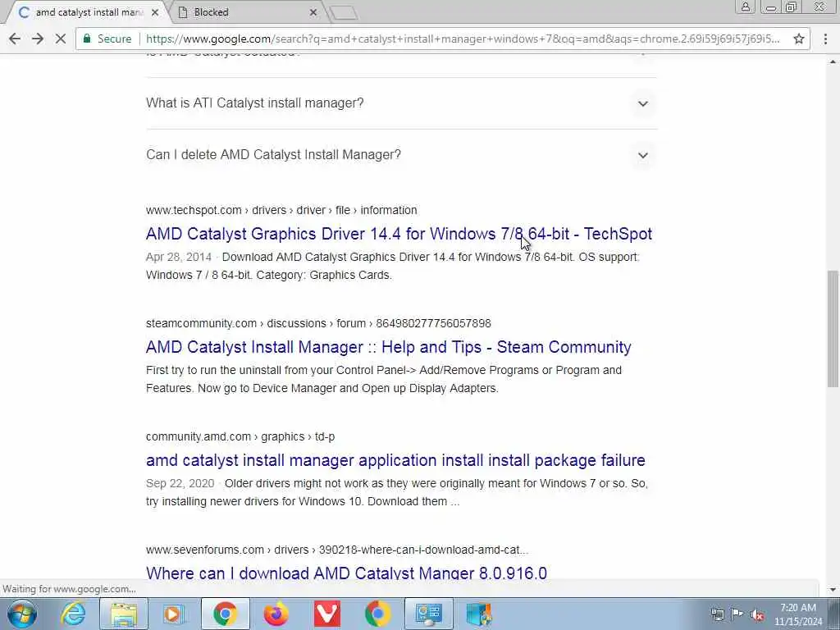Open the last taskbar icon, next to Control Panel
840x630 pixels.
(478, 614)
